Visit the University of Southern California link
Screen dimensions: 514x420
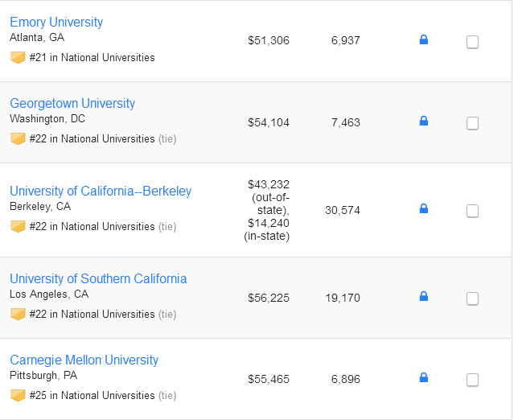[98, 278]
